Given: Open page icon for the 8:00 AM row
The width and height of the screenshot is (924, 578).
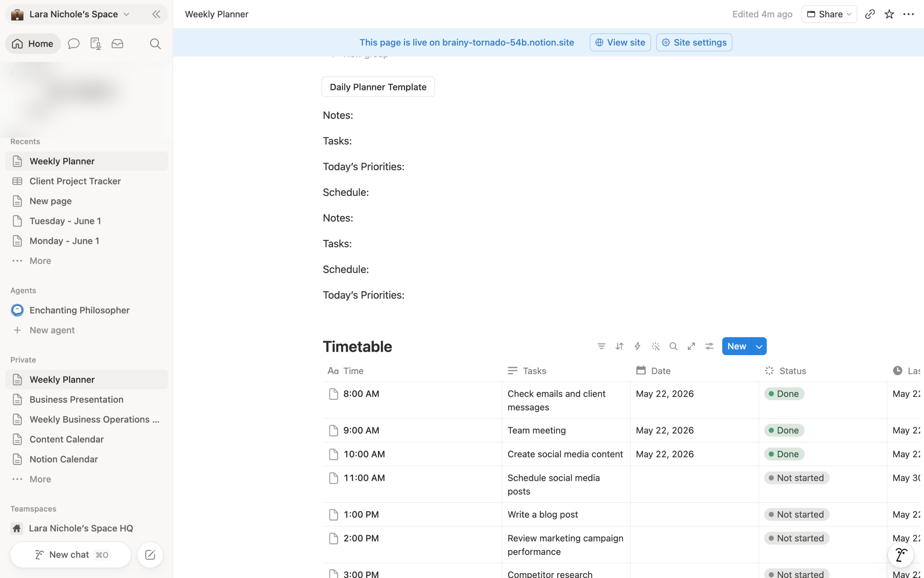Looking at the screenshot, I should point(334,394).
